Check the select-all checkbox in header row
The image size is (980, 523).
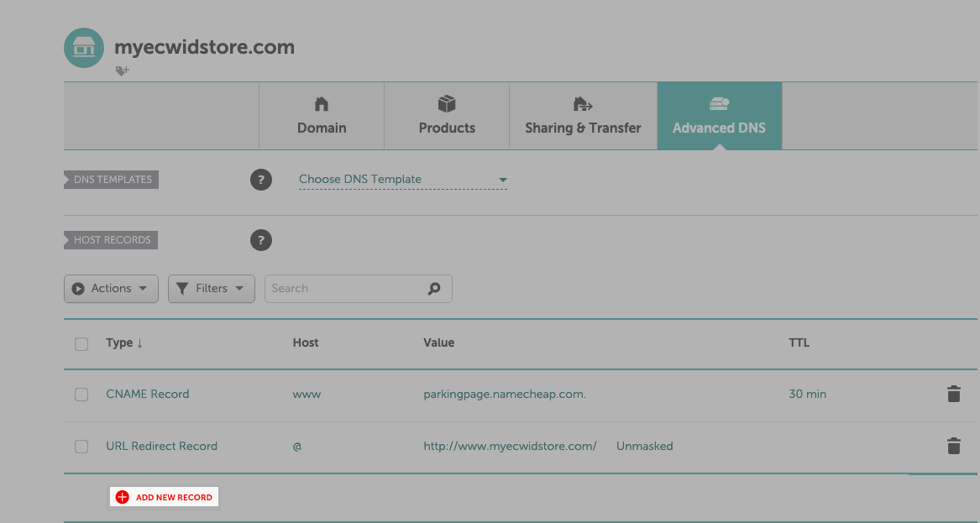coord(81,343)
